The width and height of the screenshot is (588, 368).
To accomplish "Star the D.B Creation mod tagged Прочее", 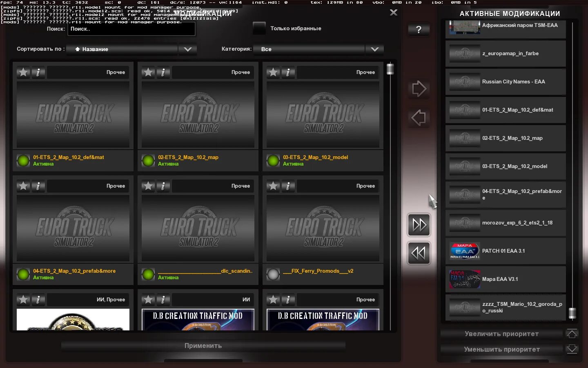I will [x=273, y=300].
